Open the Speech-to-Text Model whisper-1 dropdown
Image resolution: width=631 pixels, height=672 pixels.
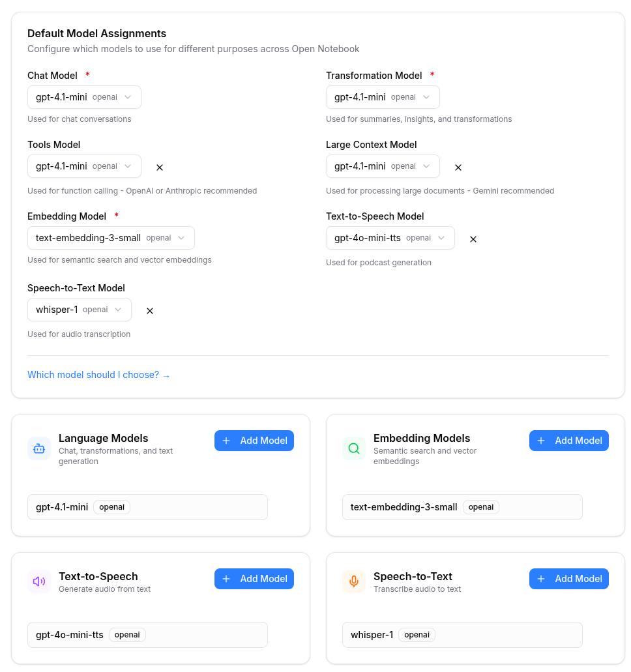point(80,310)
